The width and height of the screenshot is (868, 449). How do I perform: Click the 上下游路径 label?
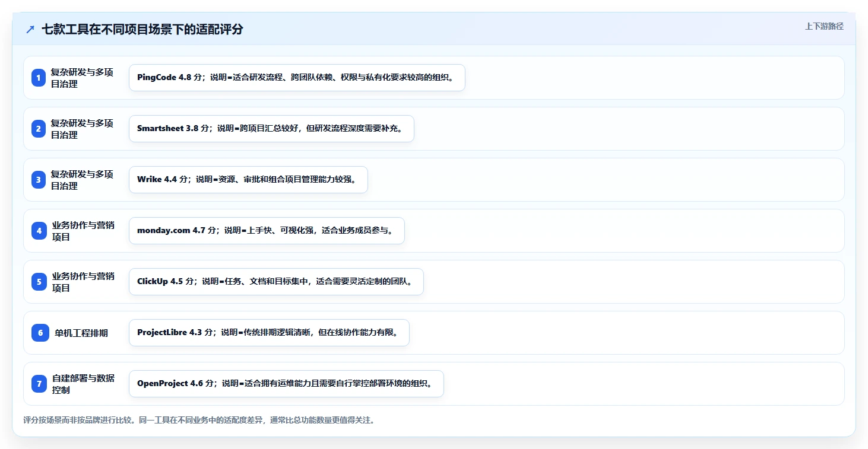(824, 26)
